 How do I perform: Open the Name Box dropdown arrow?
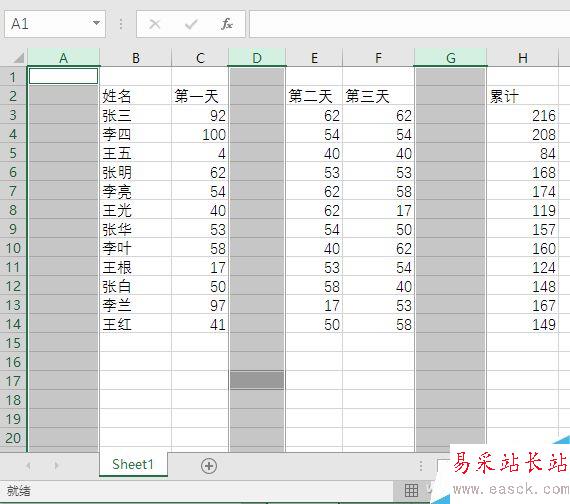96,23
